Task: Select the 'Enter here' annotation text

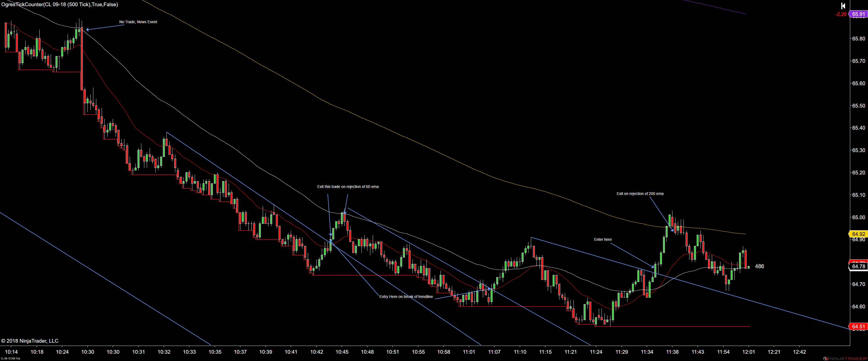Action: pos(603,239)
